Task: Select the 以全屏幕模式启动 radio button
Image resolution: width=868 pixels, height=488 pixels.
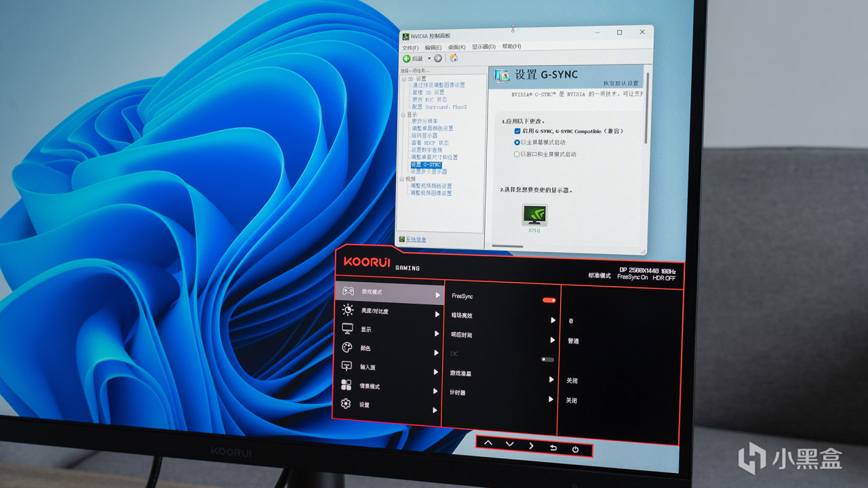Action: (x=517, y=142)
